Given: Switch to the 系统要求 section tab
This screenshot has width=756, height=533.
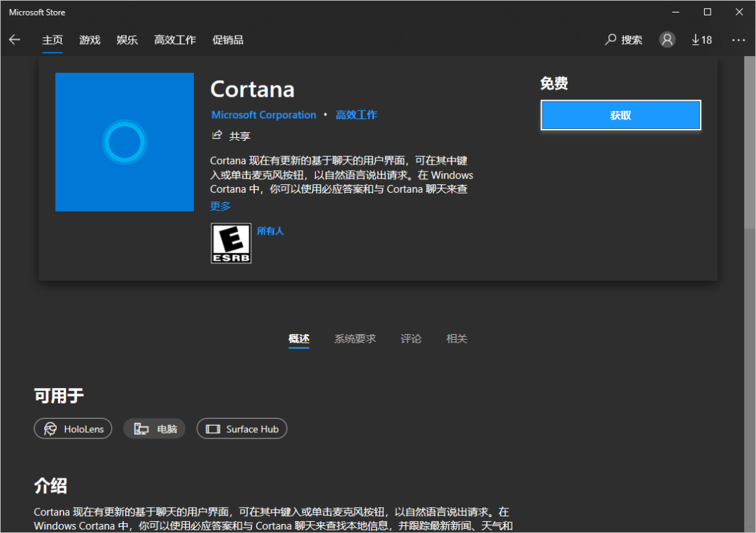Looking at the screenshot, I should (355, 339).
